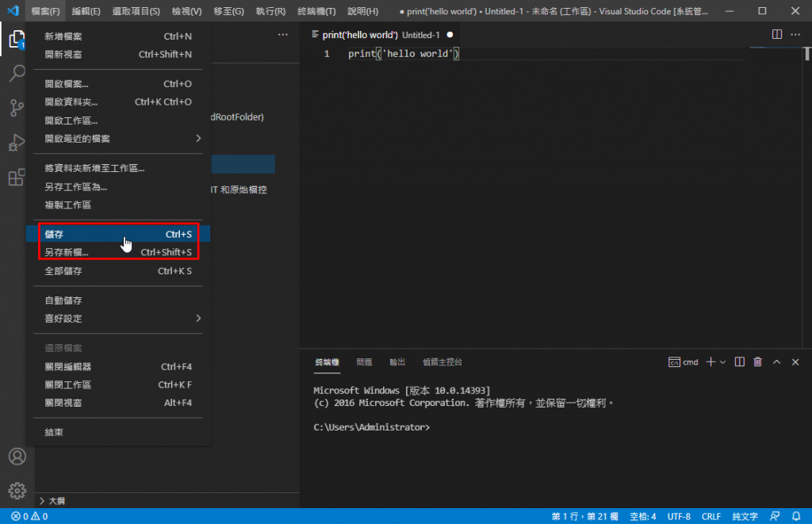Show errors and warnings count
Image resolution: width=812 pixels, height=524 pixels.
(29, 516)
